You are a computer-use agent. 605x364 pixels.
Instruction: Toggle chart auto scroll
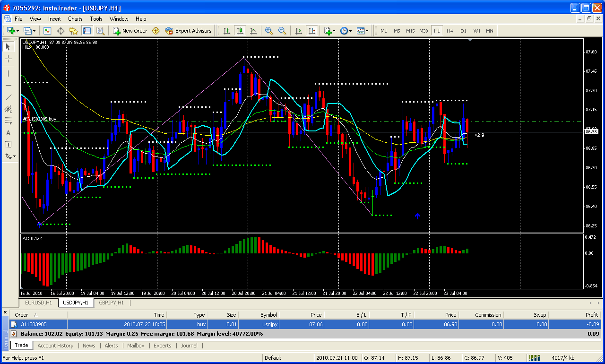click(299, 31)
